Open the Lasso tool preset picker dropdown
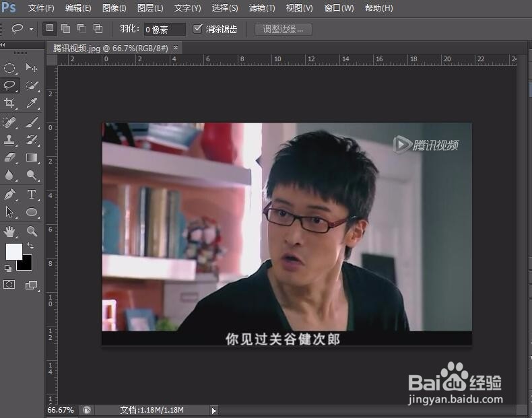Viewport: 532px width, 418px height. (31, 29)
